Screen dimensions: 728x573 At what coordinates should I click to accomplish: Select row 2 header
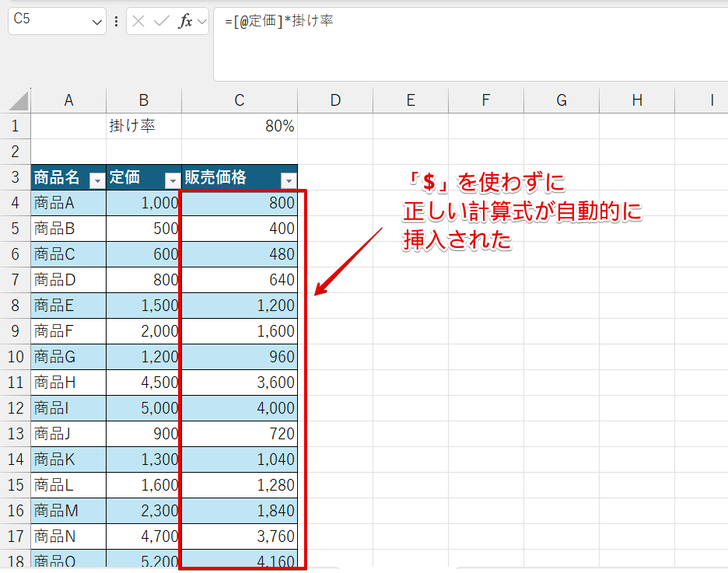tap(16, 152)
